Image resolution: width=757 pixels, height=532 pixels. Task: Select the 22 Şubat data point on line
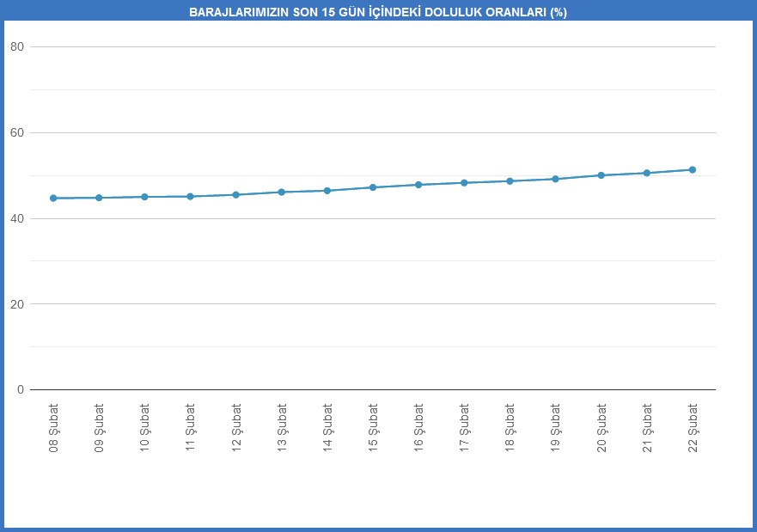coord(692,169)
